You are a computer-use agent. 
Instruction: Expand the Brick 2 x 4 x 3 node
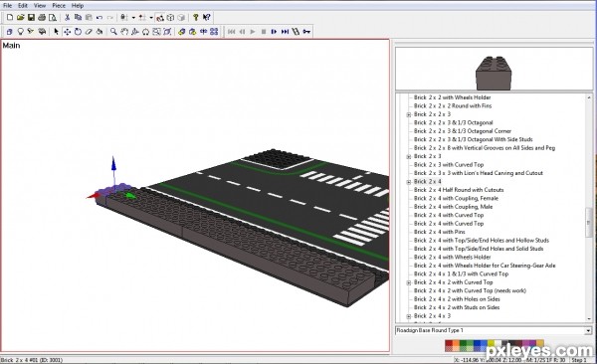[409, 316]
